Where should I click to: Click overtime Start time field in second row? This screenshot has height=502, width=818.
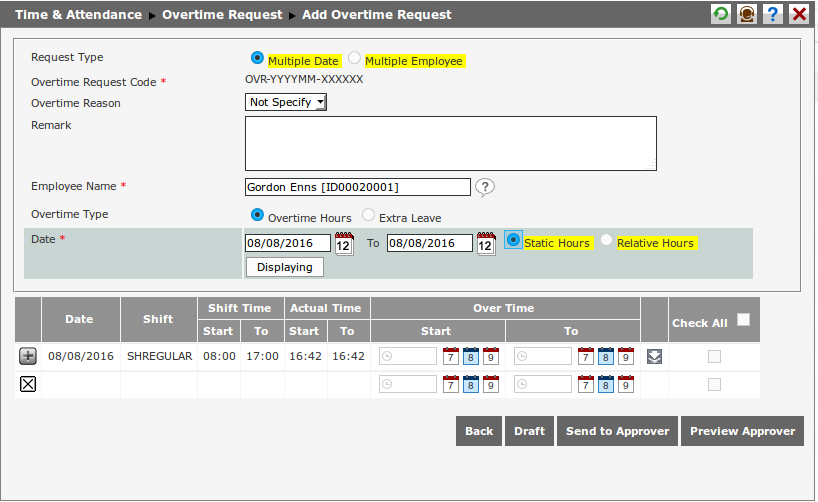(408, 385)
